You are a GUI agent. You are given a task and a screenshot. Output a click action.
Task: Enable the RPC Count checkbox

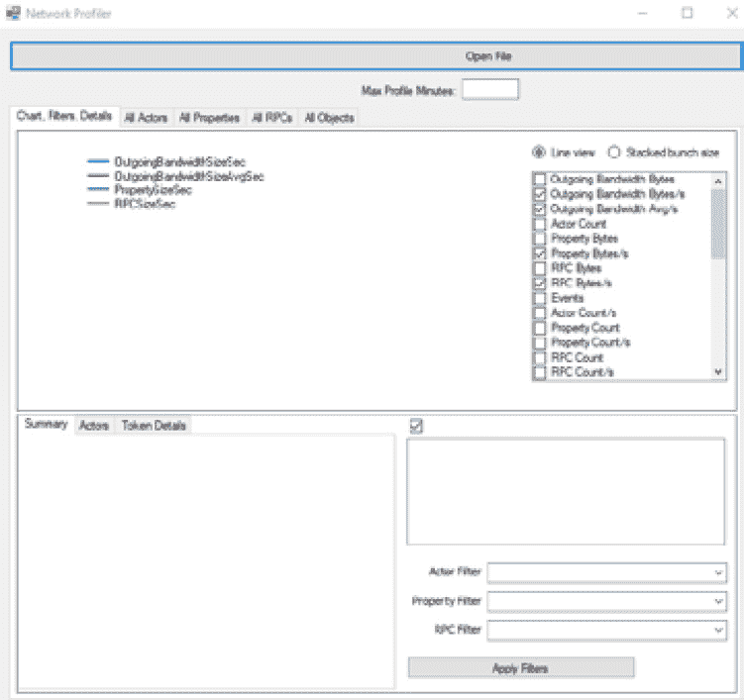(540, 357)
